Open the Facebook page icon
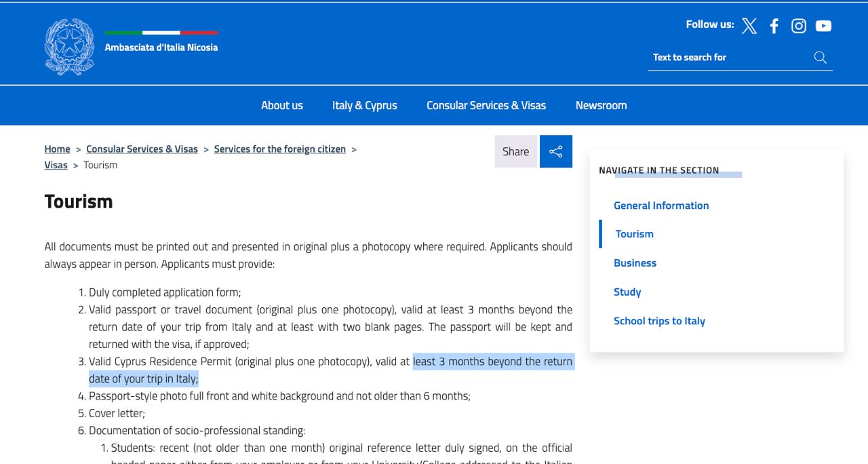The width and height of the screenshot is (868, 464). (x=774, y=26)
